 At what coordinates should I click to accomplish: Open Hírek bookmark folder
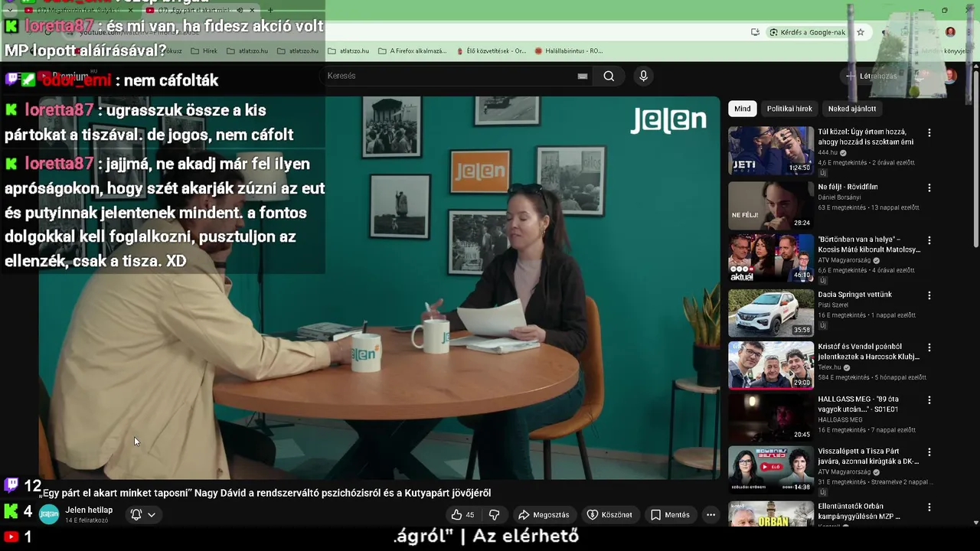pyautogui.click(x=204, y=51)
